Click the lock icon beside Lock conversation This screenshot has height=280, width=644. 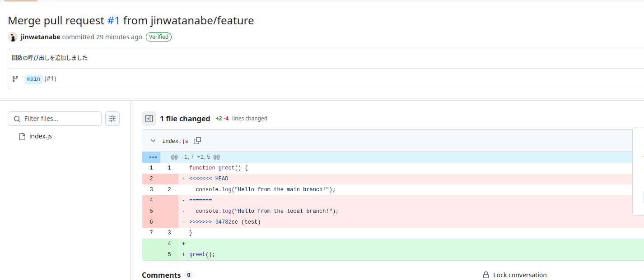tap(486, 275)
